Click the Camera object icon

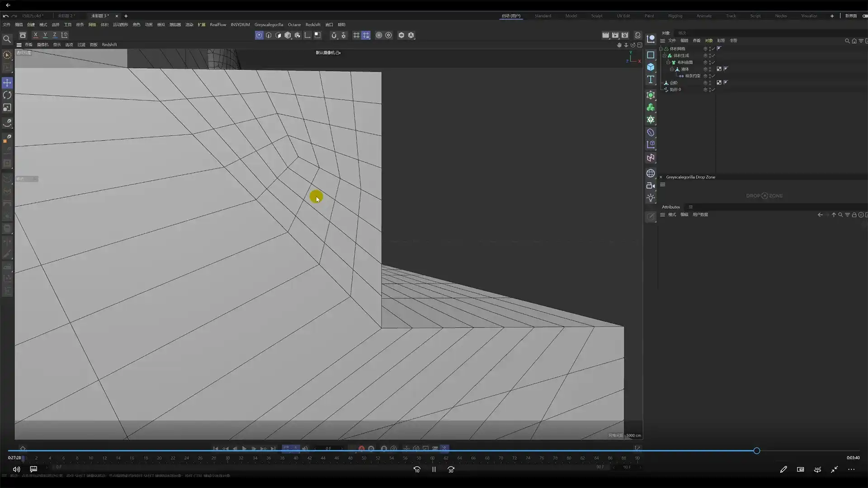pyautogui.click(x=650, y=186)
